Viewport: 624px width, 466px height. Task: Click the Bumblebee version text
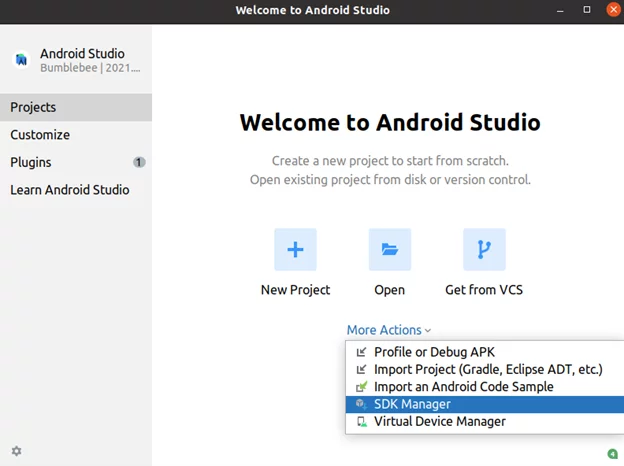pyautogui.click(x=90, y=68)
